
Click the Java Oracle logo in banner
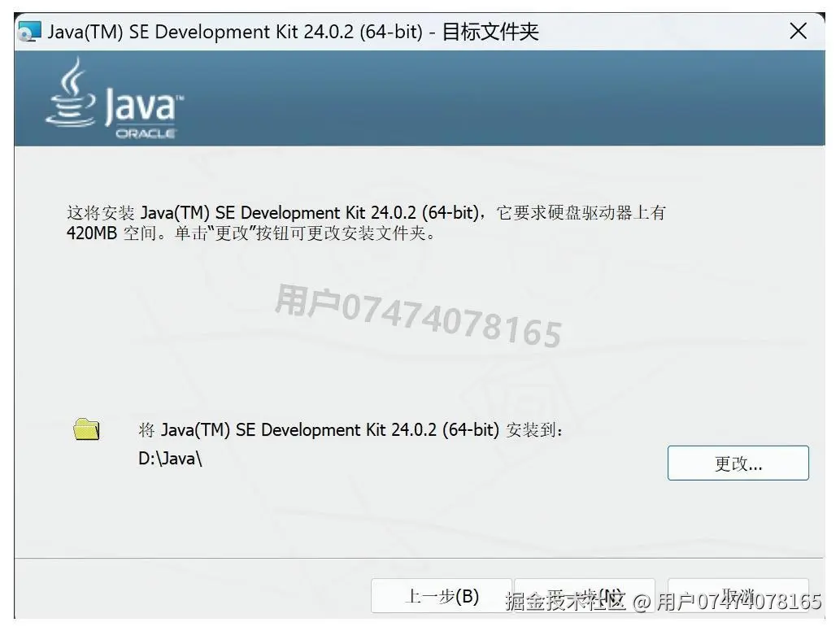point(115,100)
